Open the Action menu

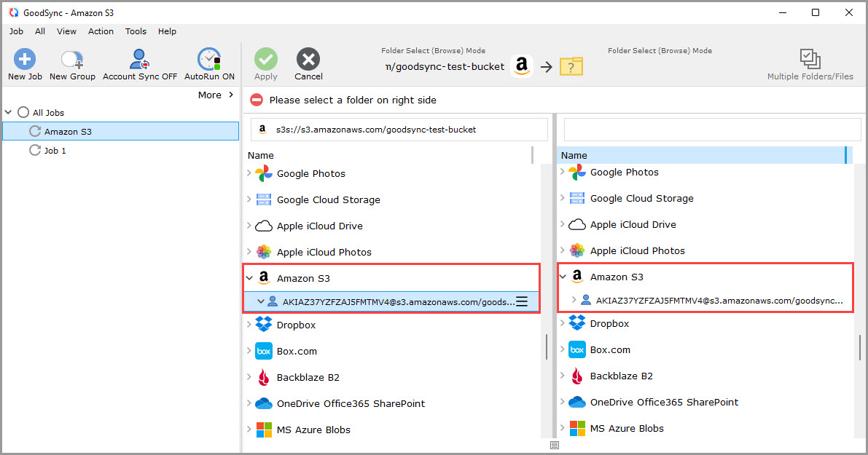point(101,31)
